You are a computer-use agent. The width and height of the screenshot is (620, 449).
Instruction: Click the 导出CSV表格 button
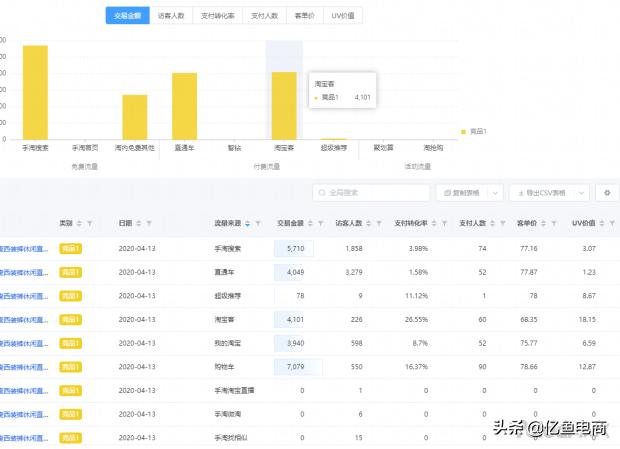point(542,193)
